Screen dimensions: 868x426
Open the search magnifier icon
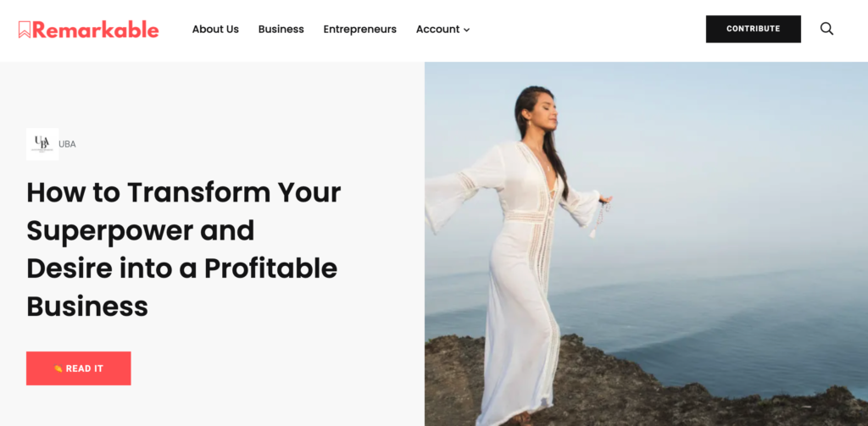tap(826, 29)
